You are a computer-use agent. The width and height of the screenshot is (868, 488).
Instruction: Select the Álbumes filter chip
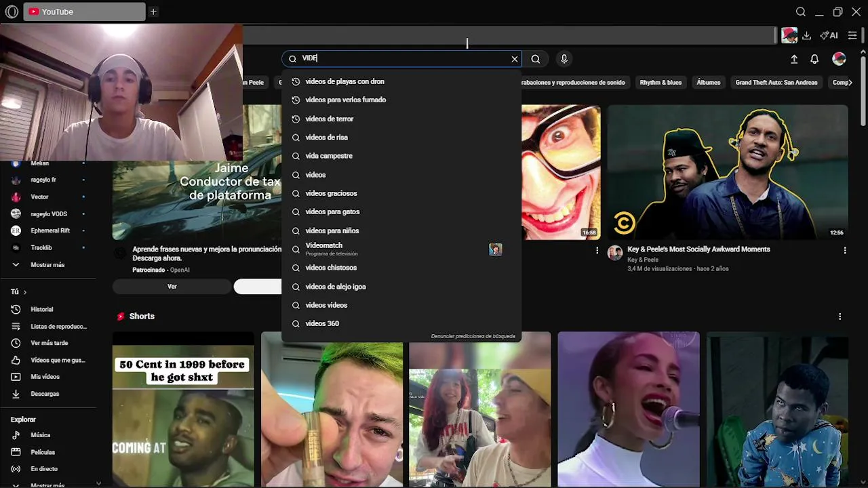tap(708, 83)
